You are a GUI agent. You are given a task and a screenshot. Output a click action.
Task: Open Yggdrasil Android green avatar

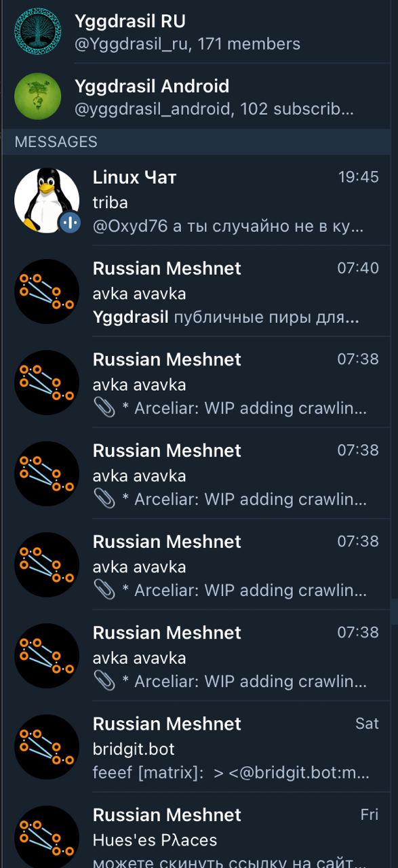click(38, 96)
